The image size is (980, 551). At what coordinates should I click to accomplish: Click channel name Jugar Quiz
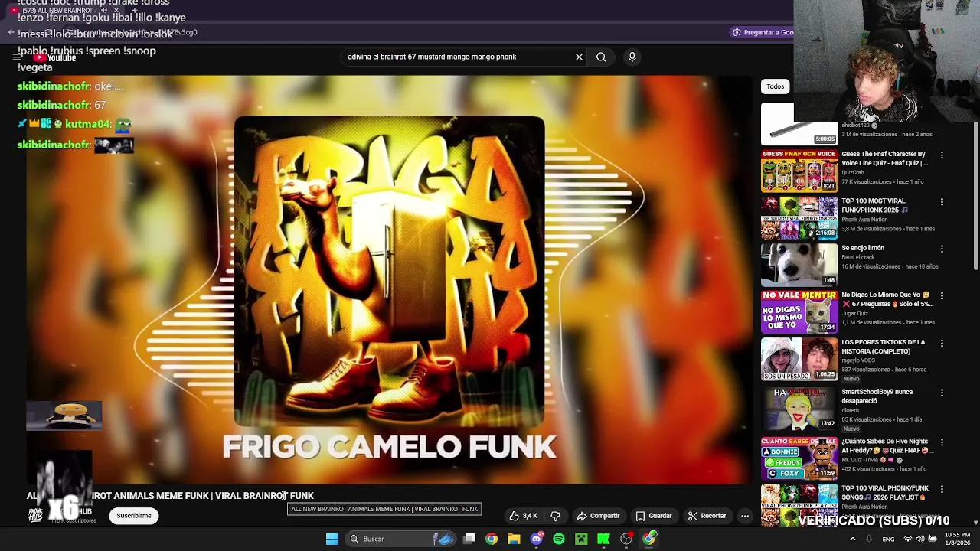854,314
